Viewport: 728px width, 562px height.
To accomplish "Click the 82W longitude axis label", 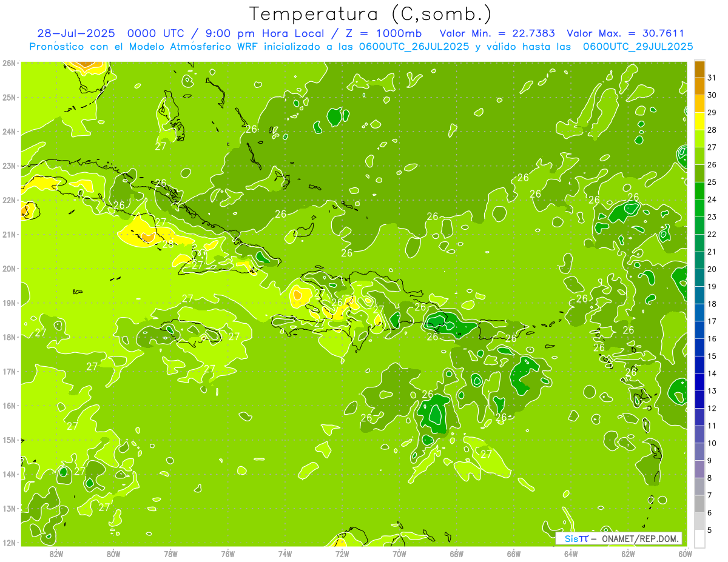I will tap(56, 554).
